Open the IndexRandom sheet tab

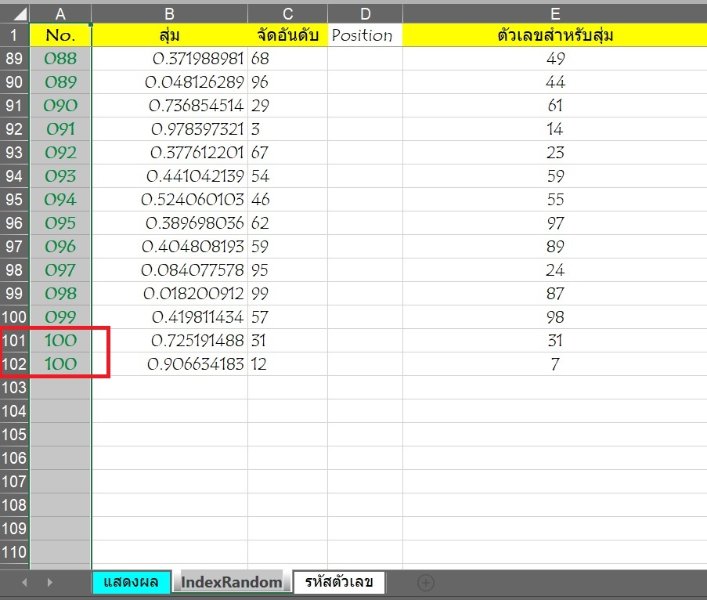point(231,581)
